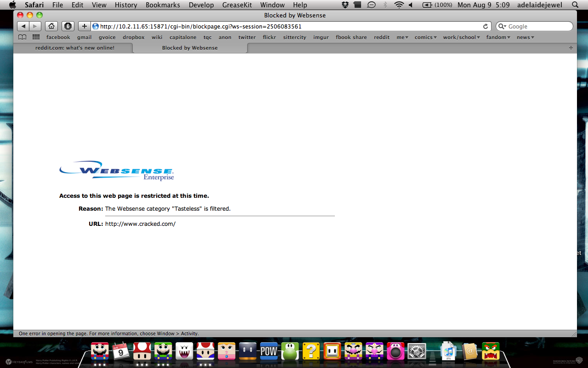The image size is (588, 368).
Task: Open the volume speaker menu
Action: click(411, 5)
